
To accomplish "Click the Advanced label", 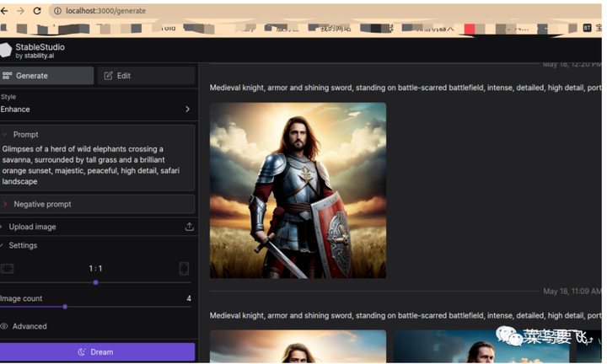I will pos(30,326).
